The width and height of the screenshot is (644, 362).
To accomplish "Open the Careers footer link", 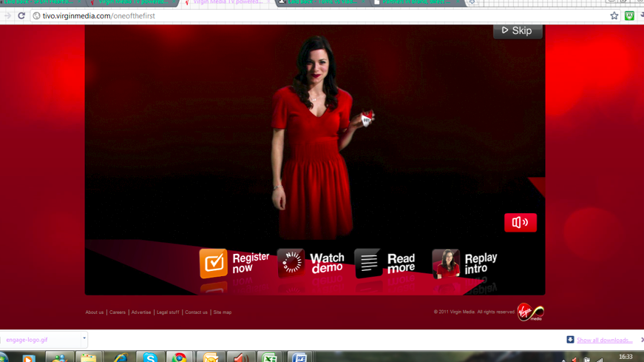I will point(118,312).
